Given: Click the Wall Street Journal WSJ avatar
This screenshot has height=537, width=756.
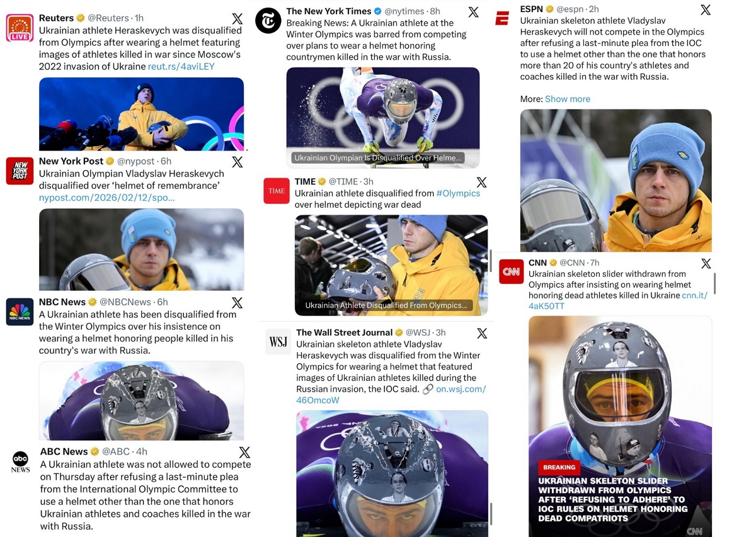Looking at the screenshot, I should point(278,342).
